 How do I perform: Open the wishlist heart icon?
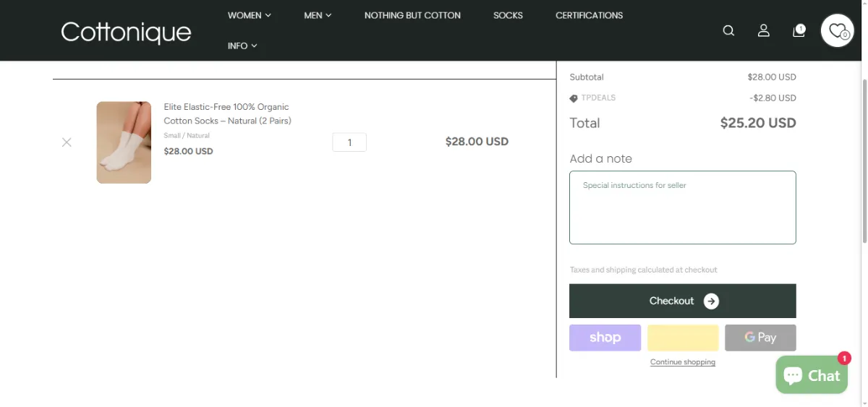tap(838, 30)
